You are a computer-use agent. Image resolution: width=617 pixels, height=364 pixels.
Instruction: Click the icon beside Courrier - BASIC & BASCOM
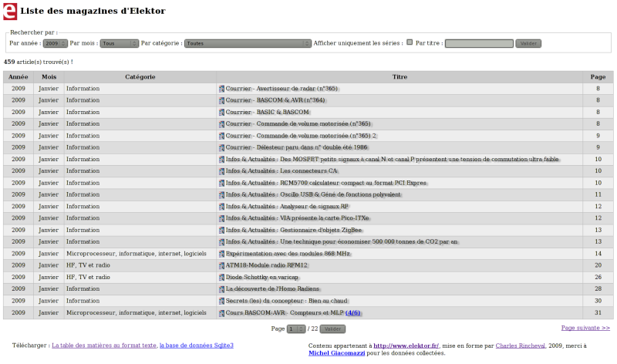tap(221, 113)
